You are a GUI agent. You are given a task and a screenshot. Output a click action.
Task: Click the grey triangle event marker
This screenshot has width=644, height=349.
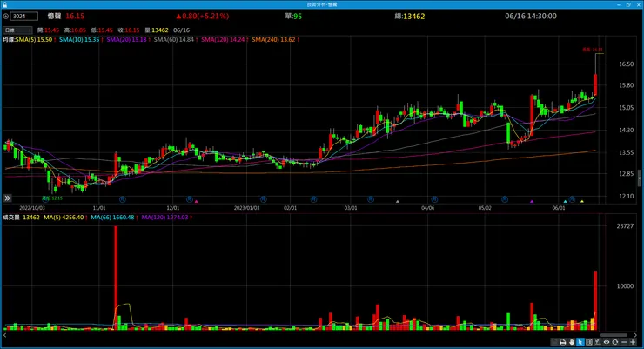397,202
